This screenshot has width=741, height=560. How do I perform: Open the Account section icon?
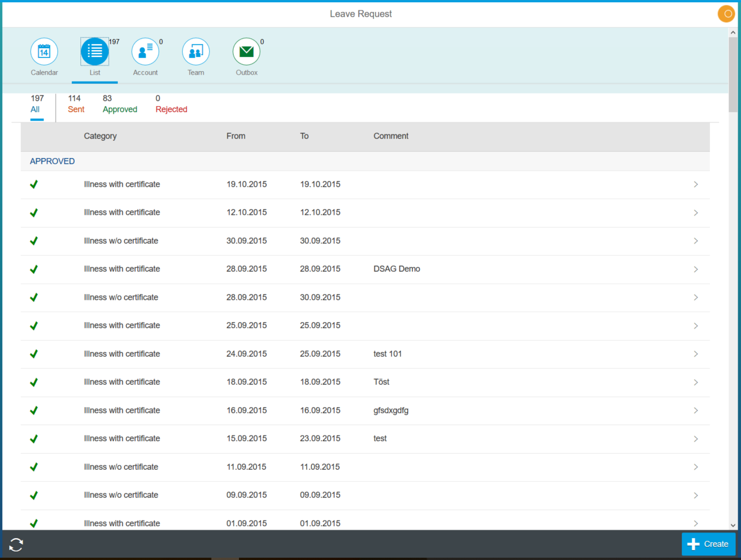145,51
